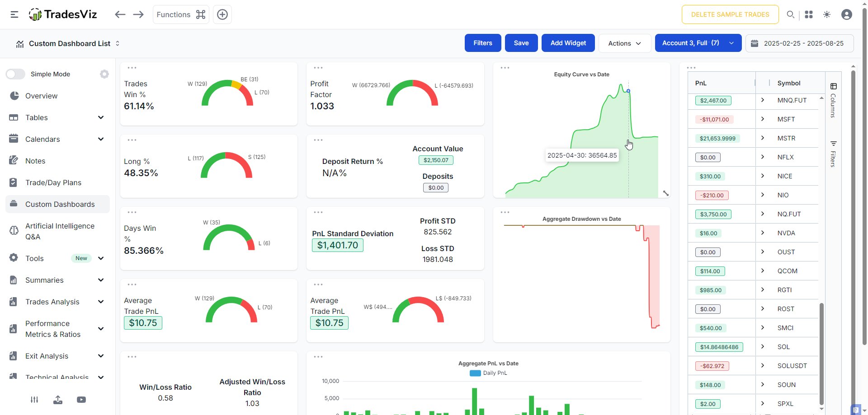Open the search magnifier icon
868x415 pixels.
[790, 14]
